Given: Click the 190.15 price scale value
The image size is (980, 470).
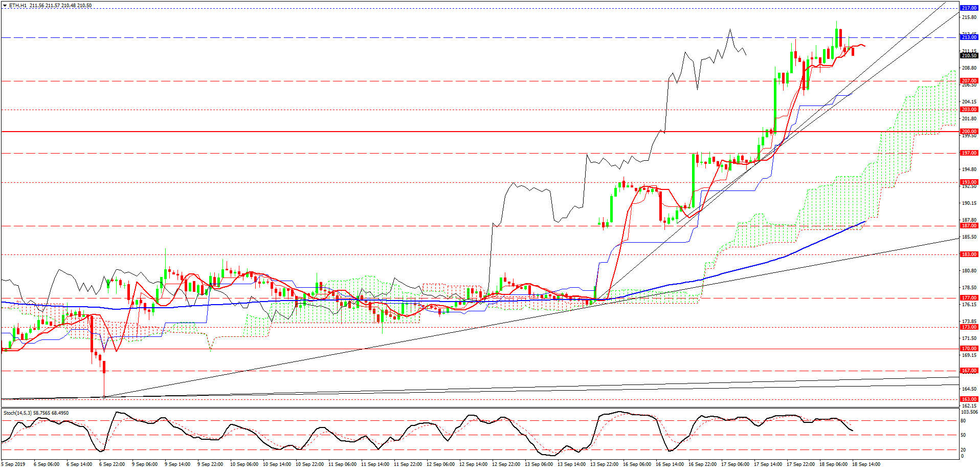Looking at the screenshot, I should [x=969, y=203].
